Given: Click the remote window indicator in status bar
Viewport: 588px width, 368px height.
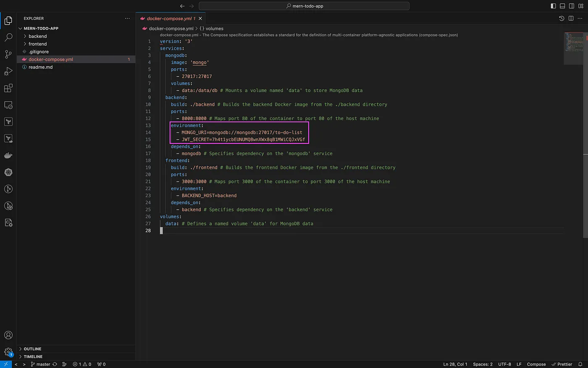Looking at the screenshot, I should (x=5, y=364).
